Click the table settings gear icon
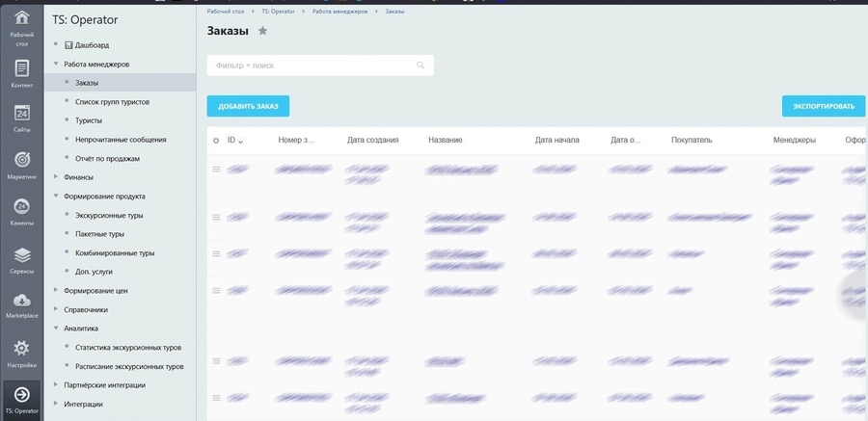 [x=216, y=141]
